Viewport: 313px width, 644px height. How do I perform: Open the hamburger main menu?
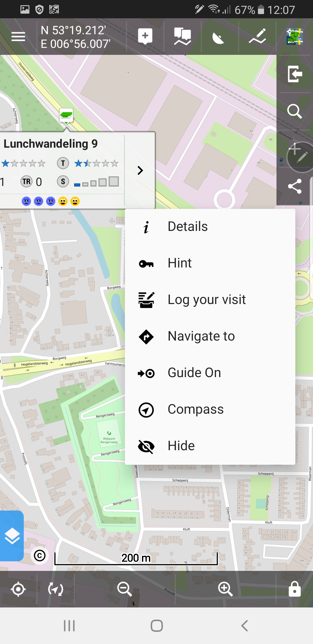[x=18, y=37]
